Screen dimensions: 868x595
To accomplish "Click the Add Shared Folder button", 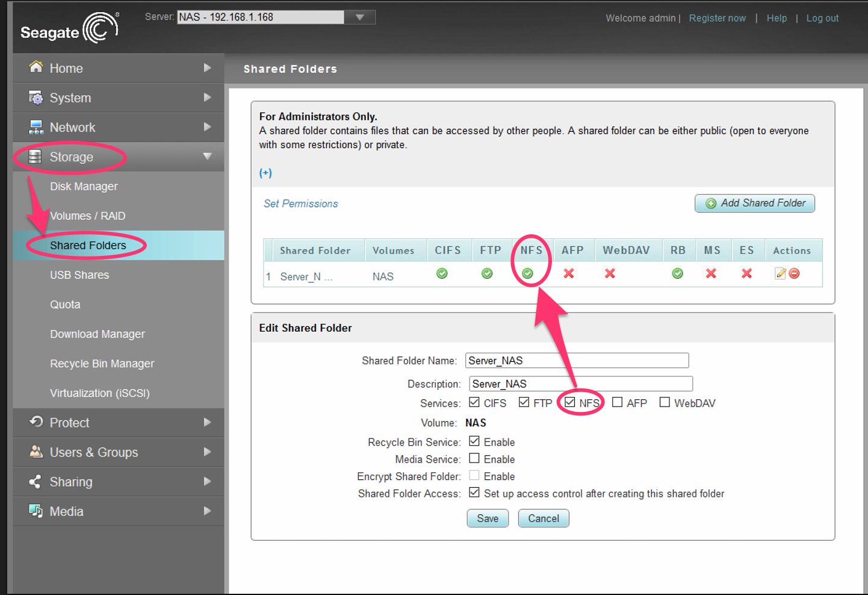I will pyautogui.click(x=755, y=204).
